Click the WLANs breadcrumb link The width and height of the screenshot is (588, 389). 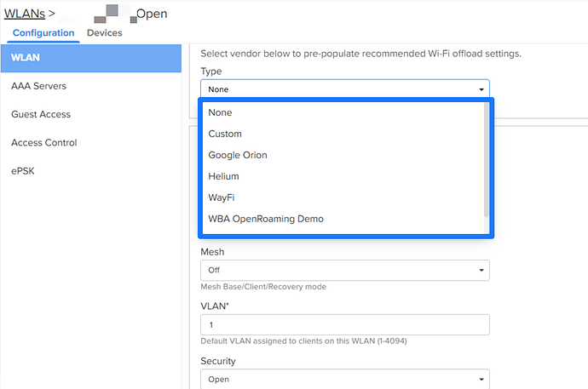pos(24,14)
